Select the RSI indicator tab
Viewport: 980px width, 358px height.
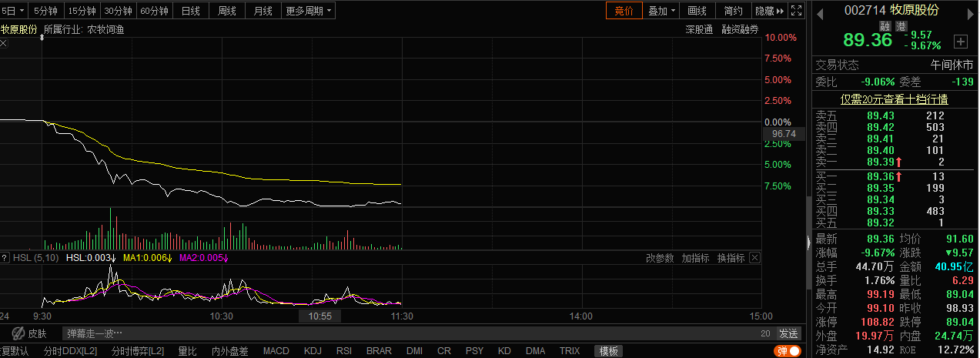click(x=344, y=351)
